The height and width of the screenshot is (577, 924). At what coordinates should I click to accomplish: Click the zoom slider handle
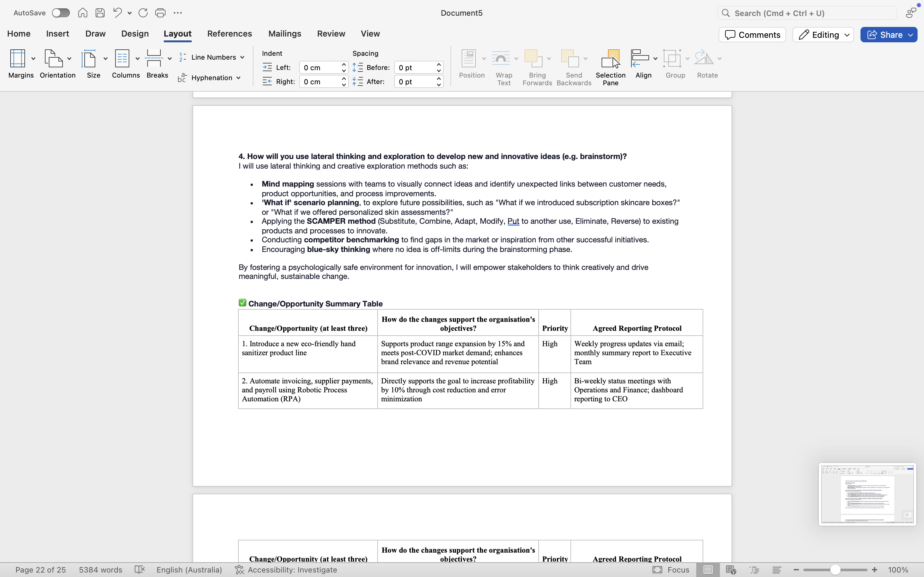tap(835, 570)
